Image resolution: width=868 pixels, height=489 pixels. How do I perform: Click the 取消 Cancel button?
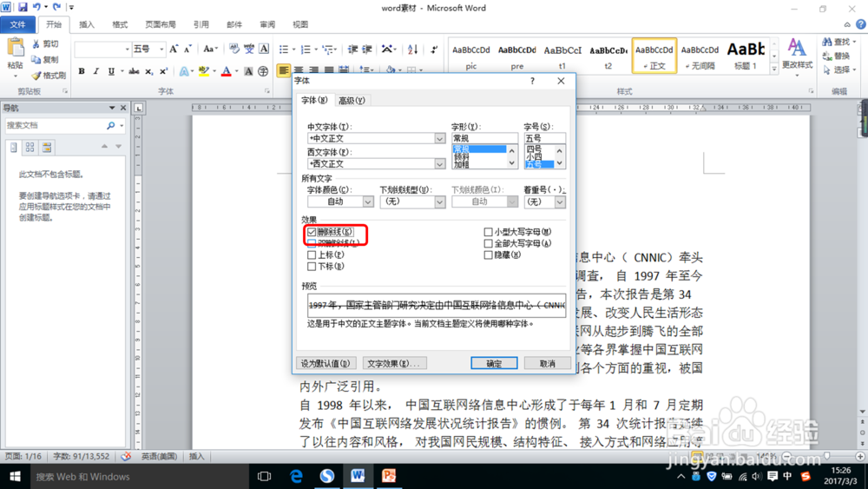547,363
